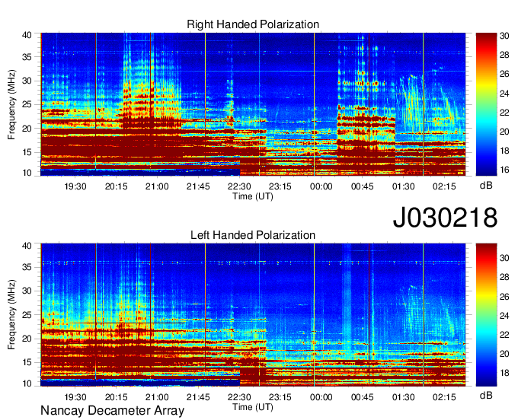Click the 15 MHz tick on Right Handed plot
Image resolution: width=518 pixels, height=420 pixels.
[27, 152]
